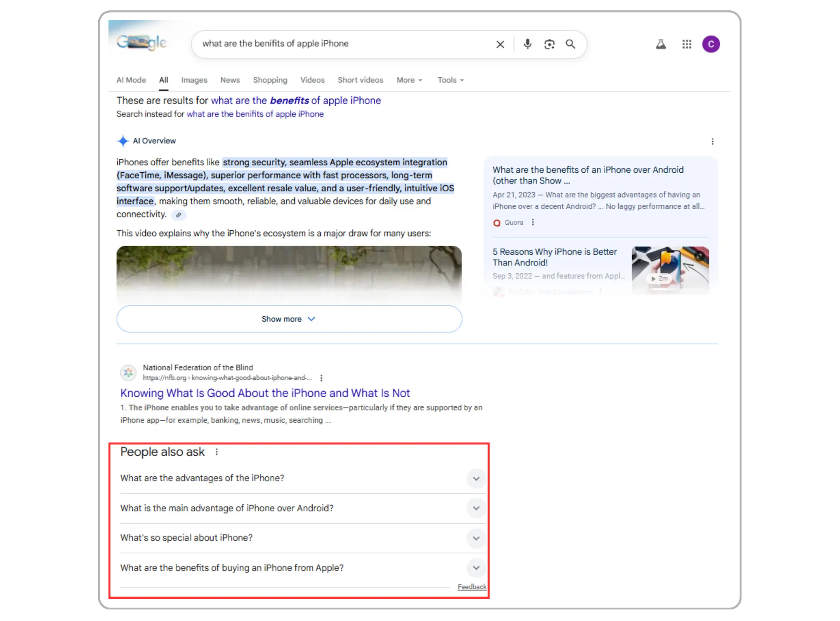Screen dimensions: 840x621
Task: Expand "What are the advantages of the iPhone?"
Action: click(476, 479)
